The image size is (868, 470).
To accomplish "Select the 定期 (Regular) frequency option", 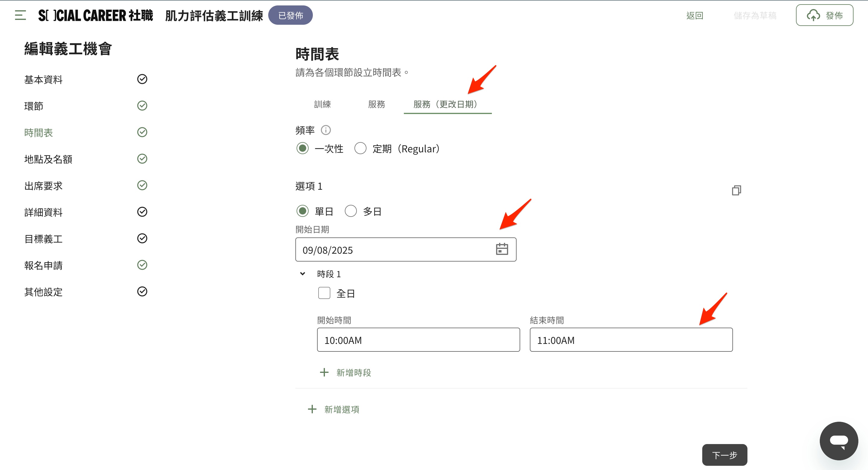I will [x=360, y=148].
